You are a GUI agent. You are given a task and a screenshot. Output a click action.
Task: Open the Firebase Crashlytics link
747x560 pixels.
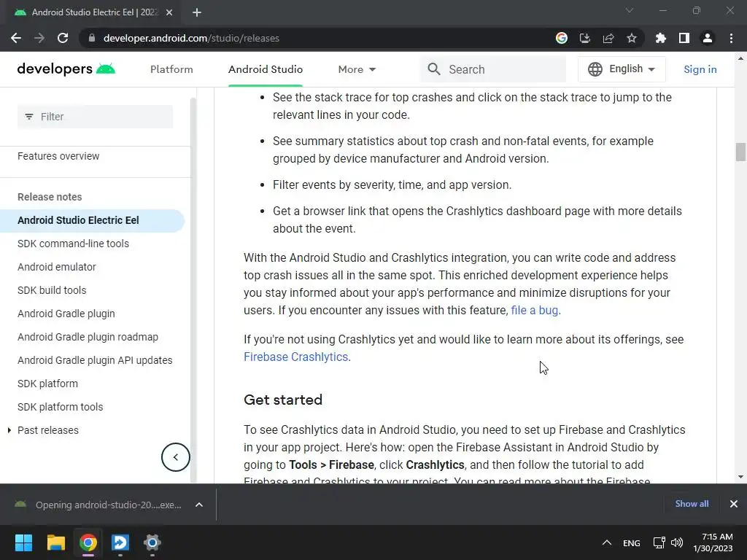296,357
